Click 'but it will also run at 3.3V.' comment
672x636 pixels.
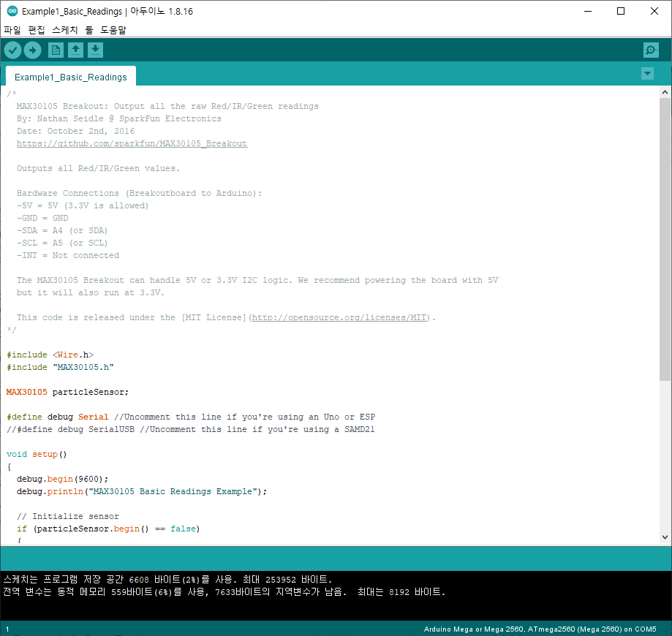tap(91, 292)
